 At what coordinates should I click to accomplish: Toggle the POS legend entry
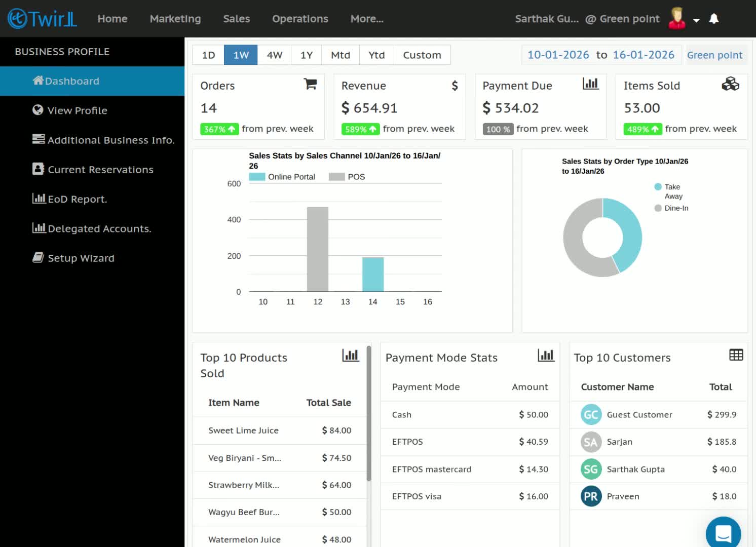347,177
